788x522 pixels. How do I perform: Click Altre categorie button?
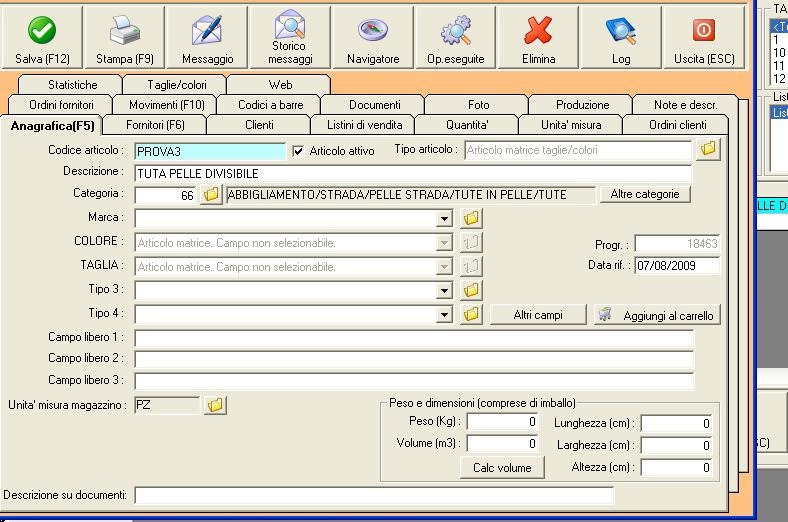[645, 194]
